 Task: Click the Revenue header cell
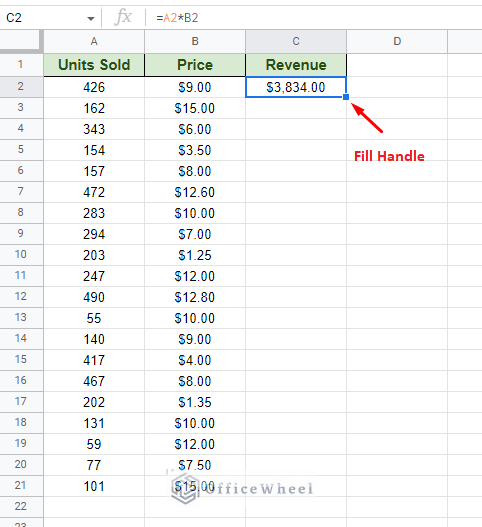click(296, 65)
